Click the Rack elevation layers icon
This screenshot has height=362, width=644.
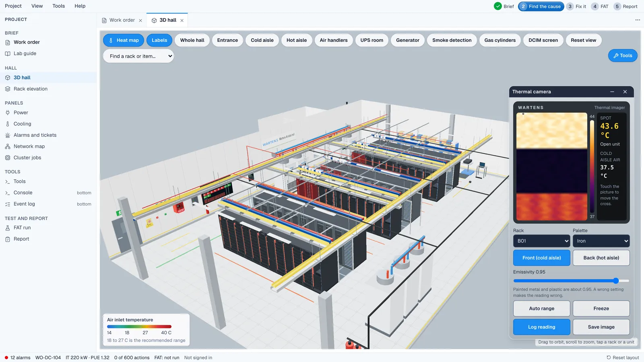[8, 89]
